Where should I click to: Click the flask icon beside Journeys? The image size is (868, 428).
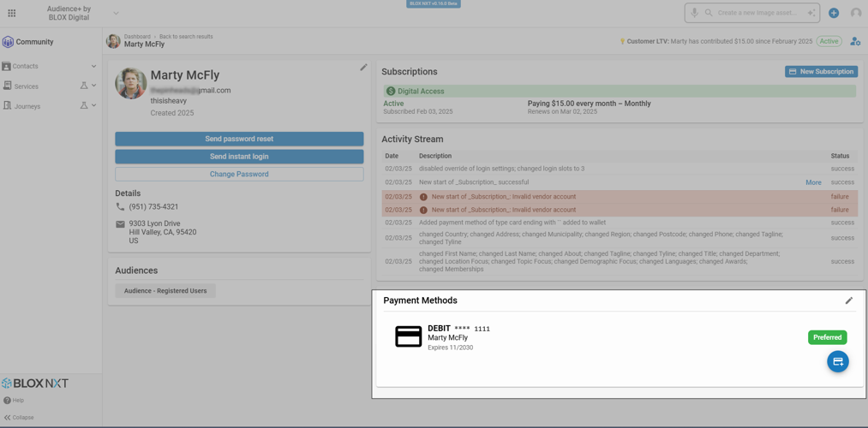[84, 105]
